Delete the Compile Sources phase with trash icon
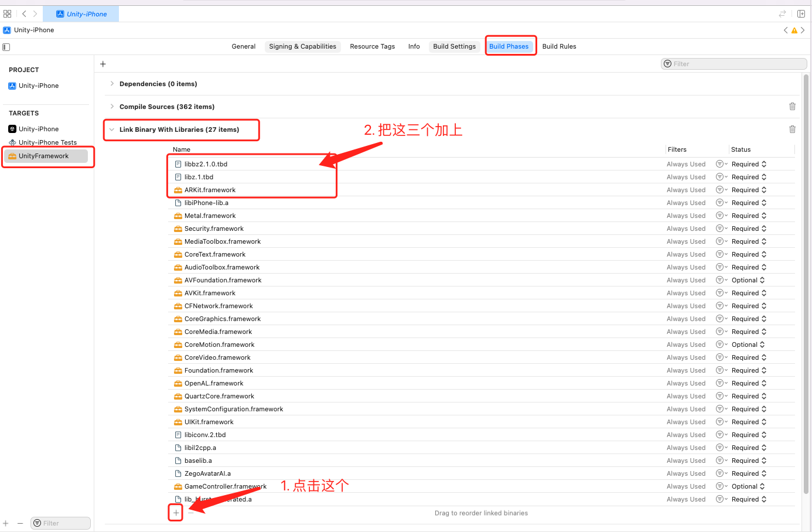 [792, 107]
